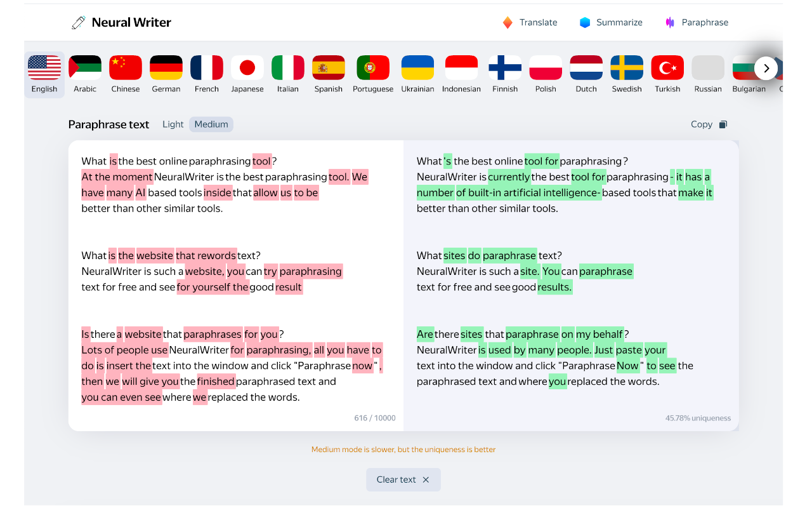Image resolution: width=812 pixels, height=508 pixels.
Task: Select the Swedish language flag
Action: [x=627, y=67]
